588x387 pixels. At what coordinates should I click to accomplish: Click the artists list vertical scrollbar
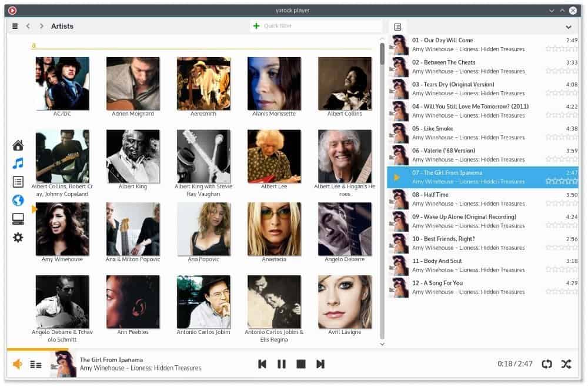[382, 191]
